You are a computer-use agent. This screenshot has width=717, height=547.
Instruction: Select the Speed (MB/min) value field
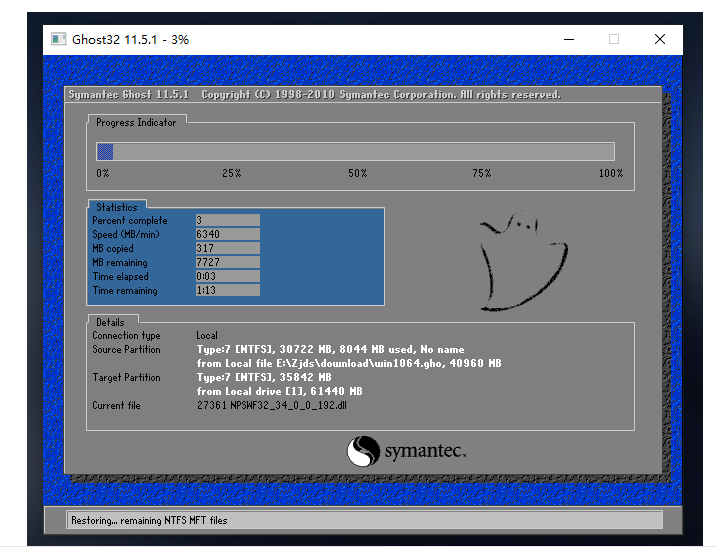227,234
